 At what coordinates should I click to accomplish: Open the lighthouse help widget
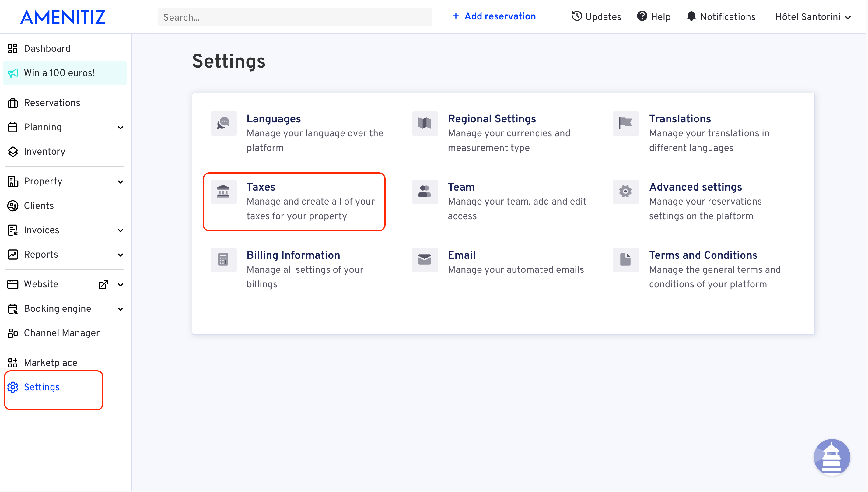(831, 457)
